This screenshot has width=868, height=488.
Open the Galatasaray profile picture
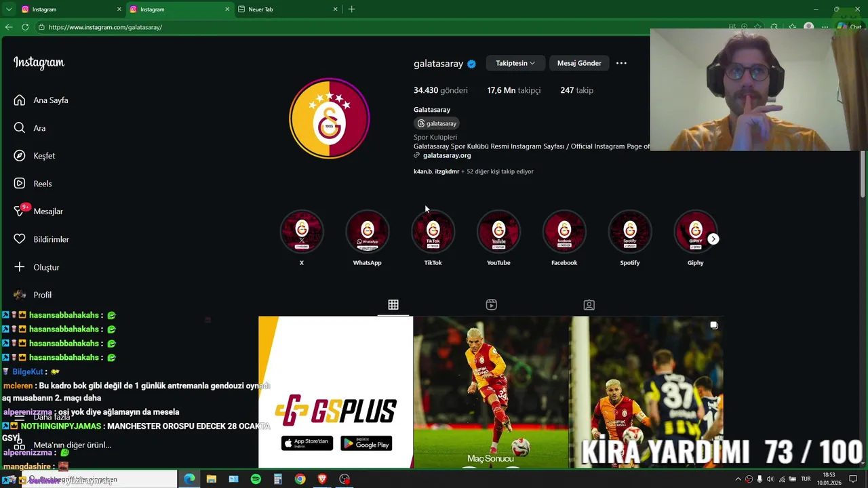pyautogui.click(x=330, y=119)
